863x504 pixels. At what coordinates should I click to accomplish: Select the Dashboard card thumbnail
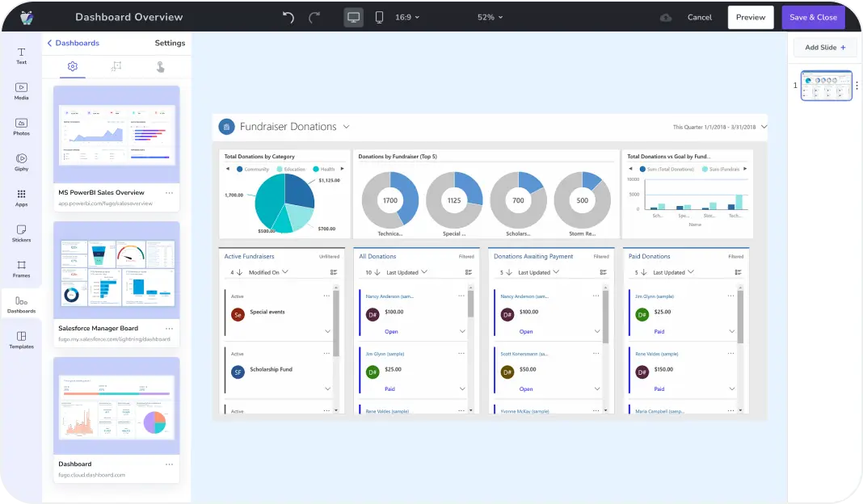pyautogui.click(x=116, y=406)
